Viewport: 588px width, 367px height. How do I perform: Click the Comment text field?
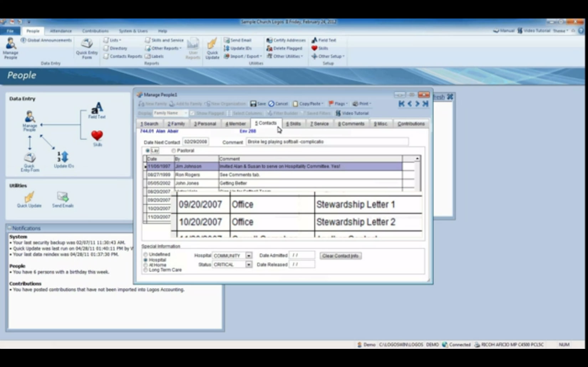(327, 142)
